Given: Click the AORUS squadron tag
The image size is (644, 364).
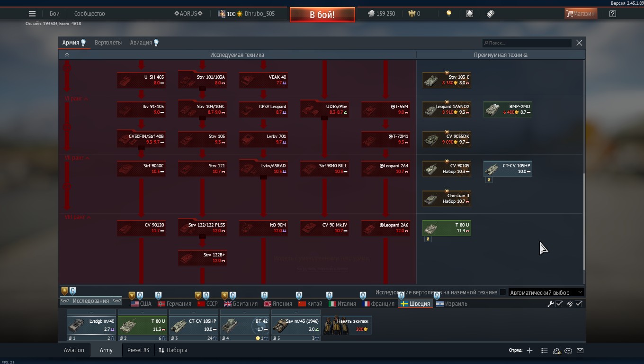Looking at the screenshot, I should (188, 14).
